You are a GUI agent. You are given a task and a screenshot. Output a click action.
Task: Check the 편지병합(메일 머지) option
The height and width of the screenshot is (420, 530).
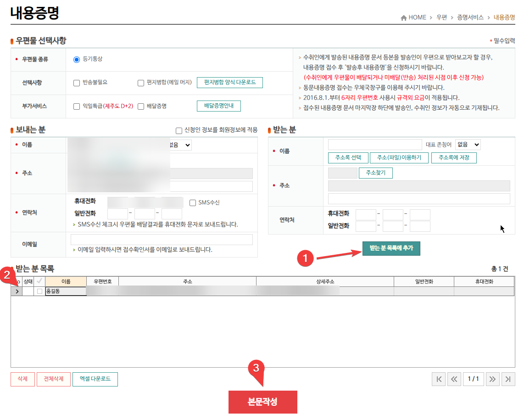click(x=141, y=83)
